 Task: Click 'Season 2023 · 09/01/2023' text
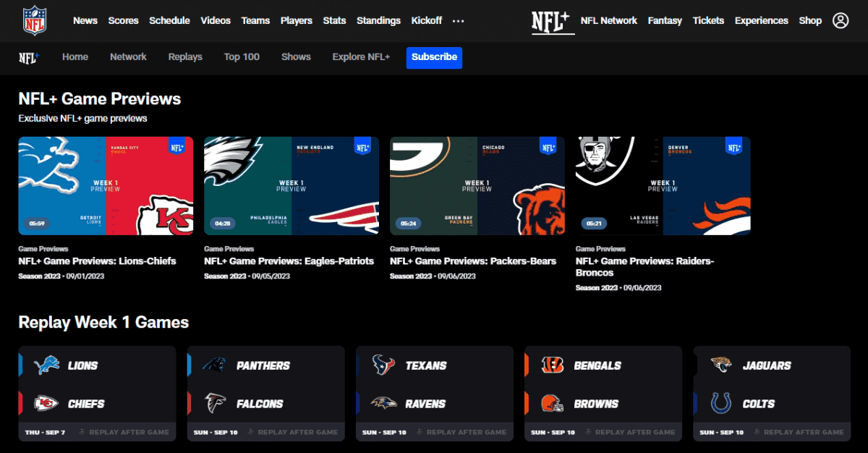point(61,276)
